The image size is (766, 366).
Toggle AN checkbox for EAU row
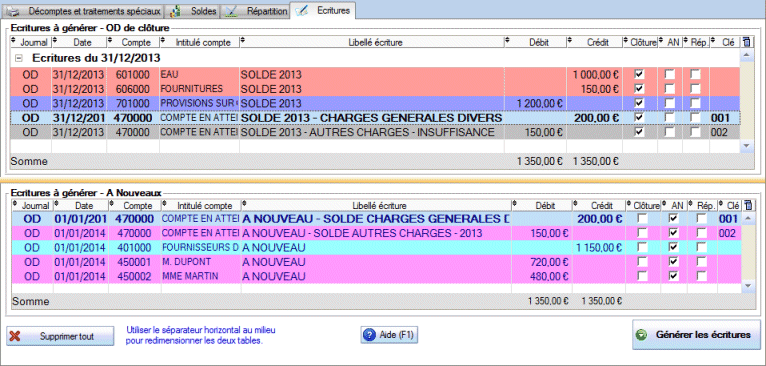(x=669, y=74)
